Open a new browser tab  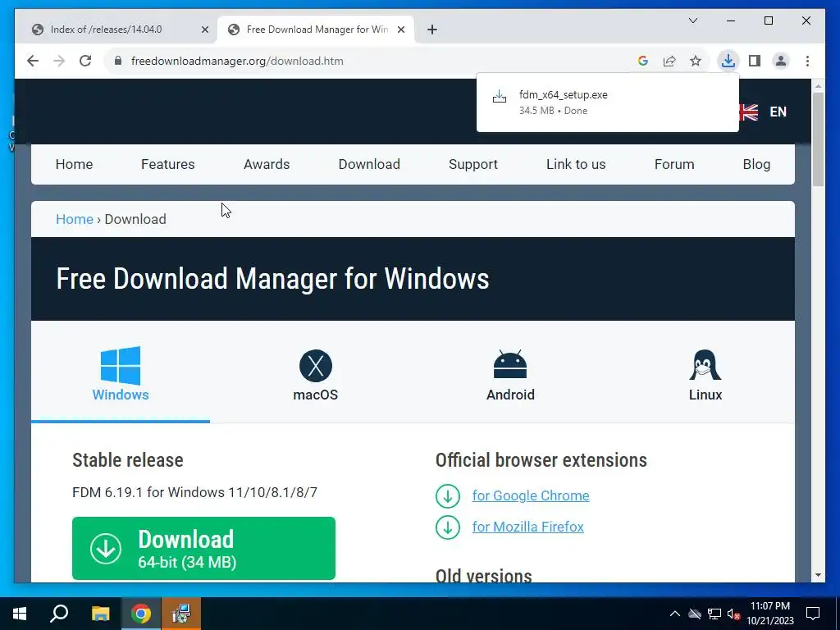[x=432, y=30]
